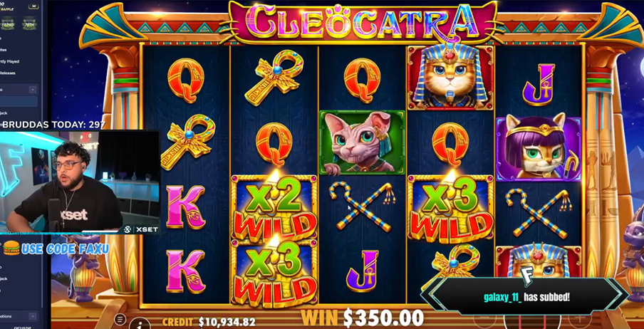Click the x2 WILD symbol
This screenshot has height=329, width=644.
click(274, 208)
